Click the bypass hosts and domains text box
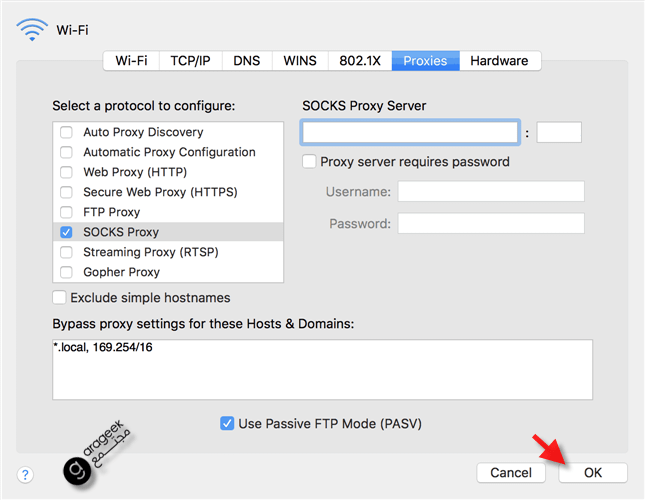The width and height of the screenshot is (645, 500). click(x=322, y=370)
